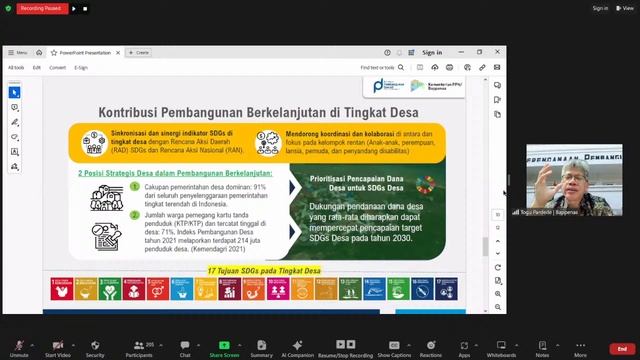This screenshot has height=360, width=640.
Task: Click rotate page icon on right rail
Action: (498, 268)
